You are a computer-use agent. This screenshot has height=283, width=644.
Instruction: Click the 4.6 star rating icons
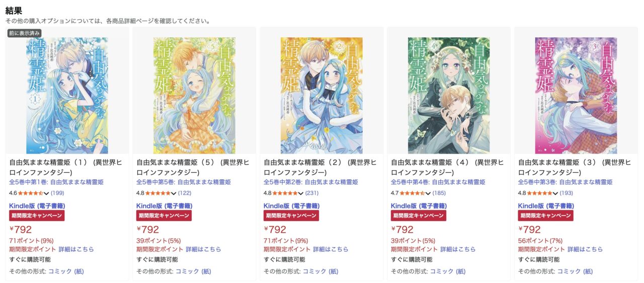[x=31, y=193]
